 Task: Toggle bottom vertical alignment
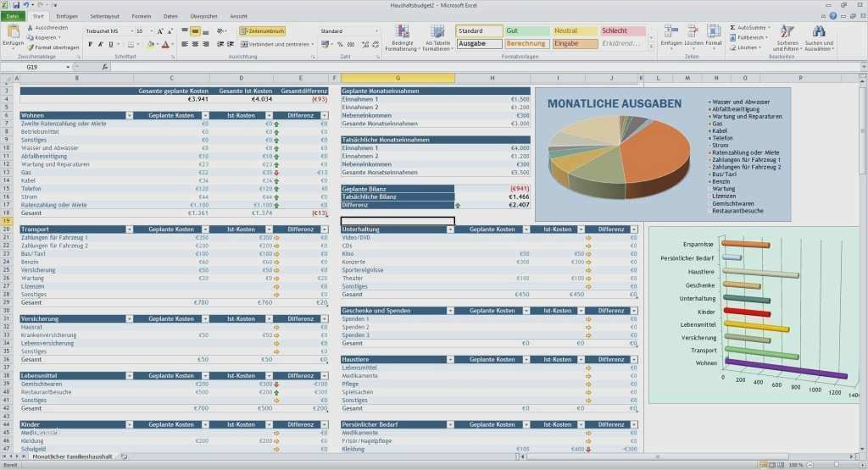tap(205, 31)
